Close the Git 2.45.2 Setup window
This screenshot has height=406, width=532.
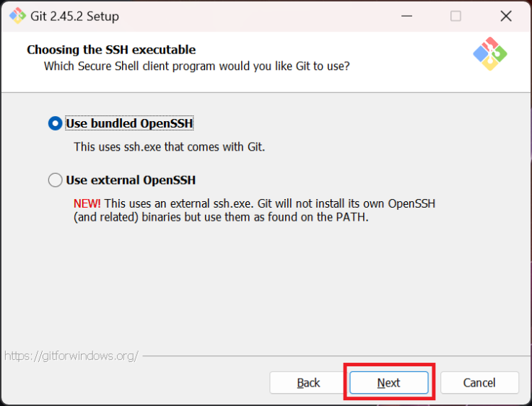pyautogui.click(x=506, y=16)
